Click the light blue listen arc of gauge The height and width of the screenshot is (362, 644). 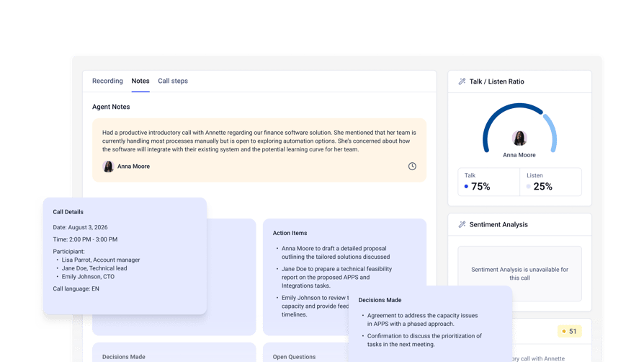[553, 132]
